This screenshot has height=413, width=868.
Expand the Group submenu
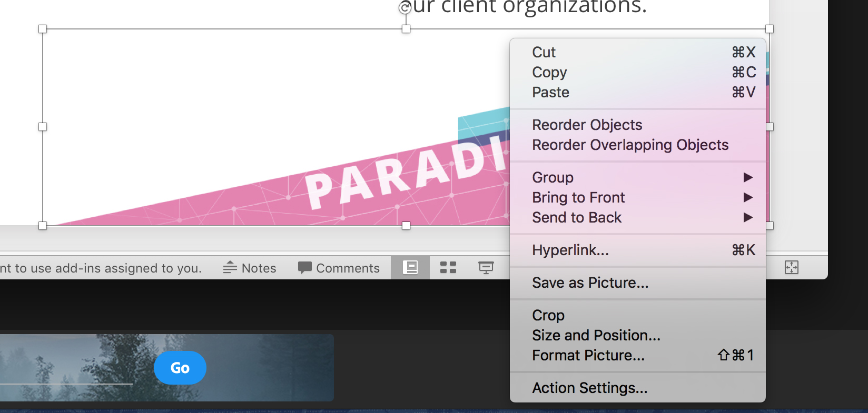point(637,177)
